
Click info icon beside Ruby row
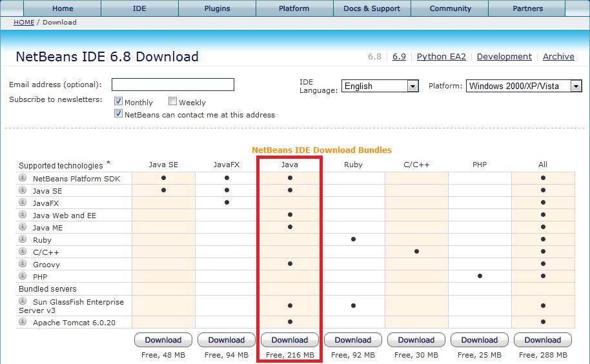23,239
